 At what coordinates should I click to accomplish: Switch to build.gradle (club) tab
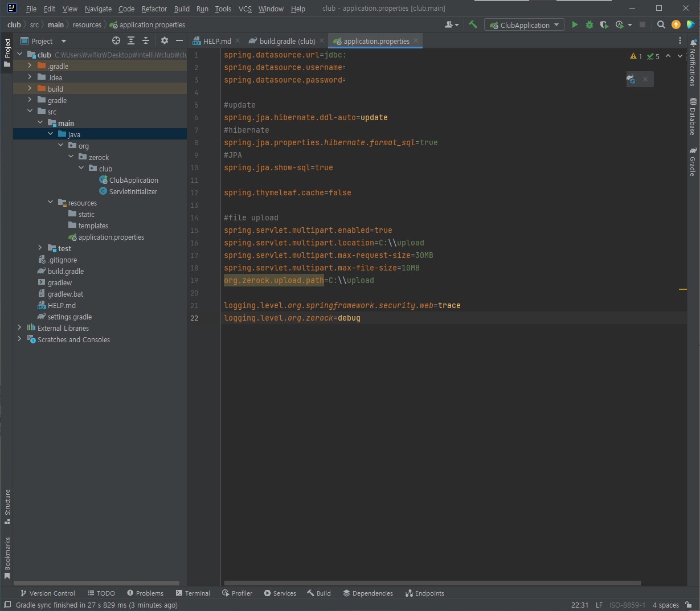pyautogui.click(x=287, y=41)
